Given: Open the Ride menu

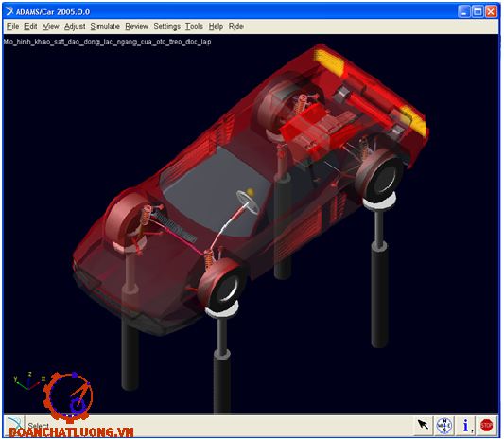Looking at the screenshot, I should (x=236, y=26).
